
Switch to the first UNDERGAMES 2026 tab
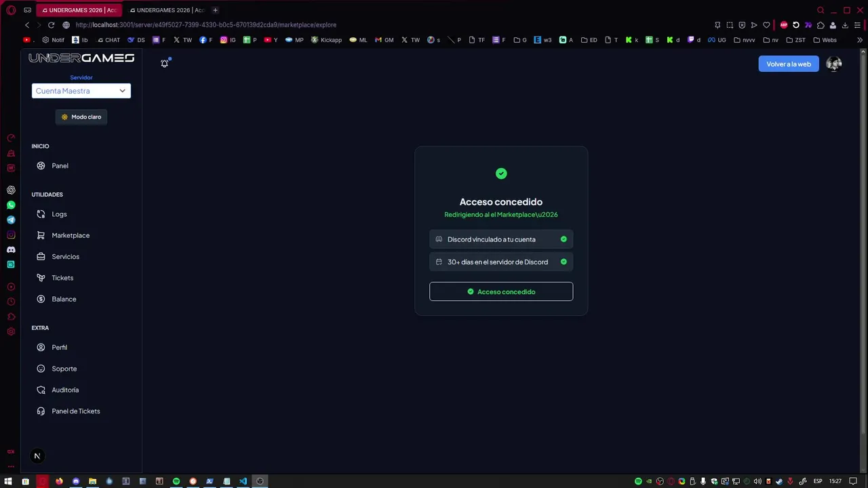[79, 10]
